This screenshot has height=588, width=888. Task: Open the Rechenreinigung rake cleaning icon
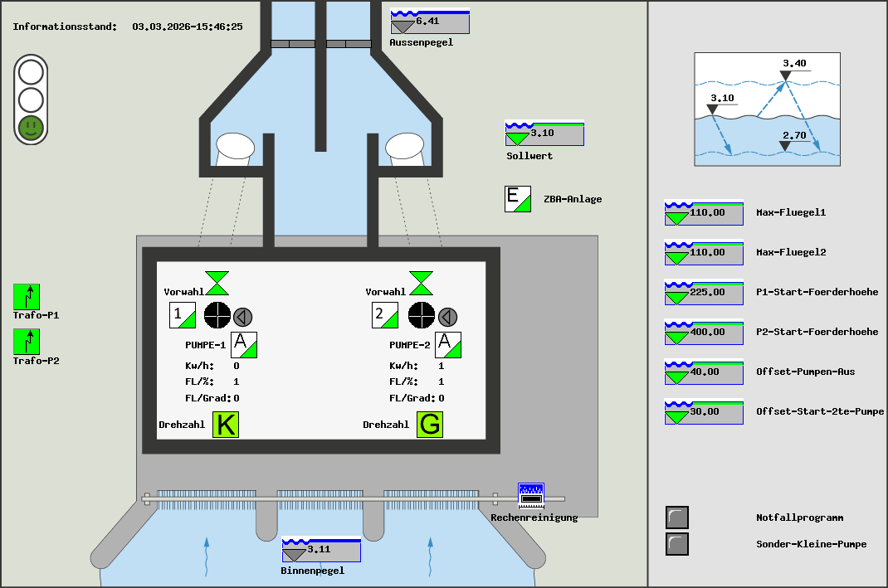(x=530, y=495)
